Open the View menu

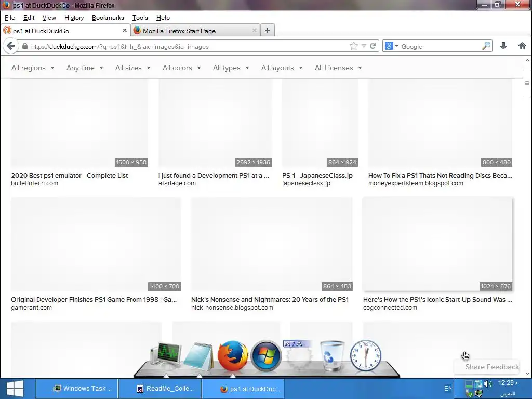pos(49,18)
